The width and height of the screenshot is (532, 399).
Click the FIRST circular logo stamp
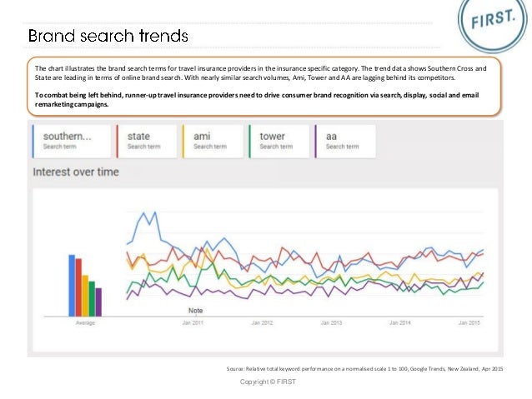(493, 21)
